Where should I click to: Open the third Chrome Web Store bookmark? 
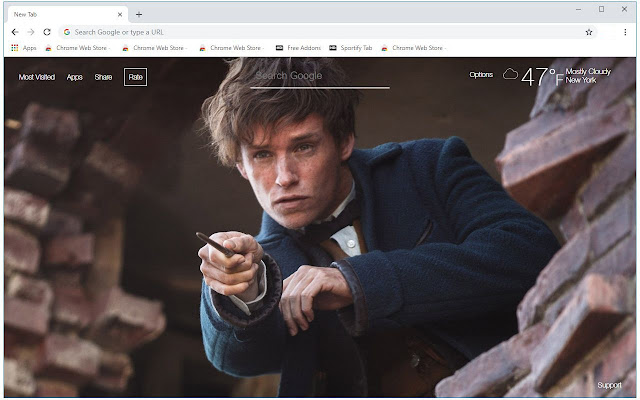pos(231,48)
